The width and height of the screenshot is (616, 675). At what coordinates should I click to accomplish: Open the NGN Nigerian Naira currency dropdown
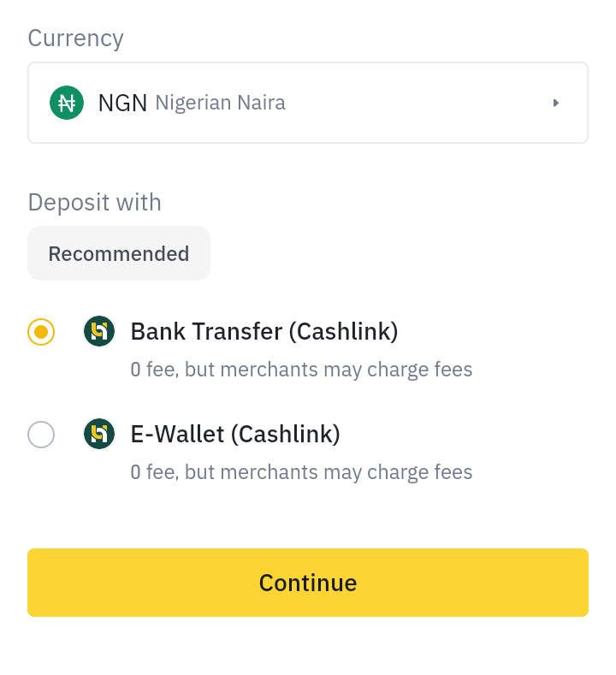tap(308, 103)
